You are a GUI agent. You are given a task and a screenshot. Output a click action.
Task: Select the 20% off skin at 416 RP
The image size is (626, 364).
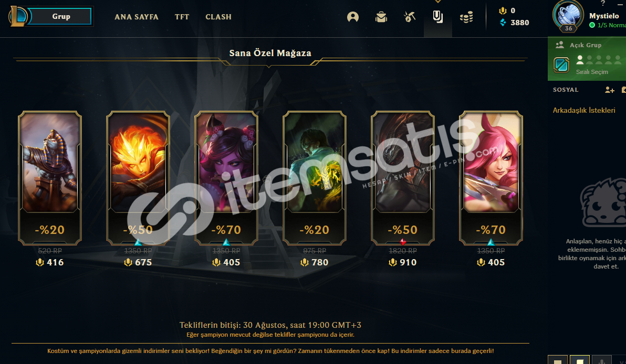50,178
